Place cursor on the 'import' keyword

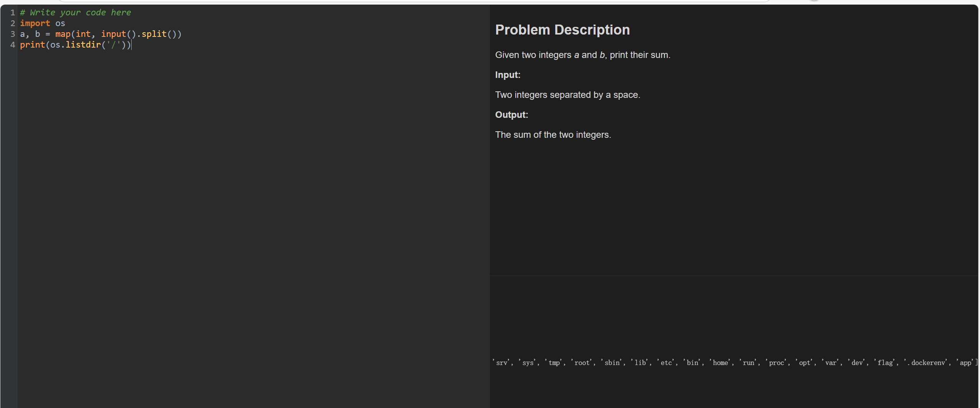click(35, 23)
